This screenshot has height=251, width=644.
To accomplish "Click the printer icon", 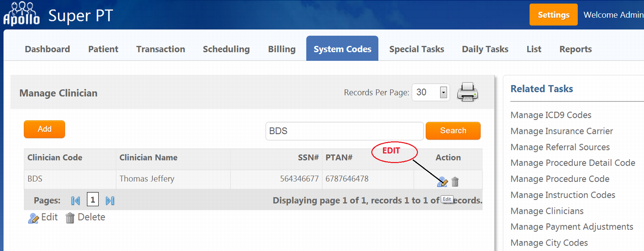I will [467, 92].
